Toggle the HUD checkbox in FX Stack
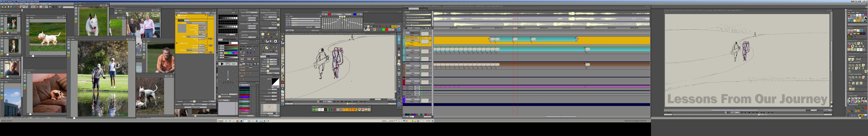868x136 pixels. 194,102
